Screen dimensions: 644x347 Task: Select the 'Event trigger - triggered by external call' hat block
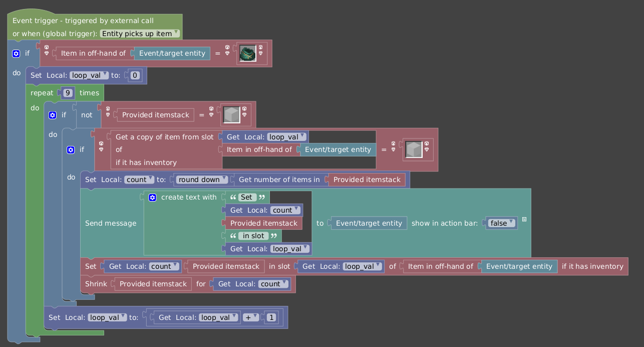(x=83, y=21)
